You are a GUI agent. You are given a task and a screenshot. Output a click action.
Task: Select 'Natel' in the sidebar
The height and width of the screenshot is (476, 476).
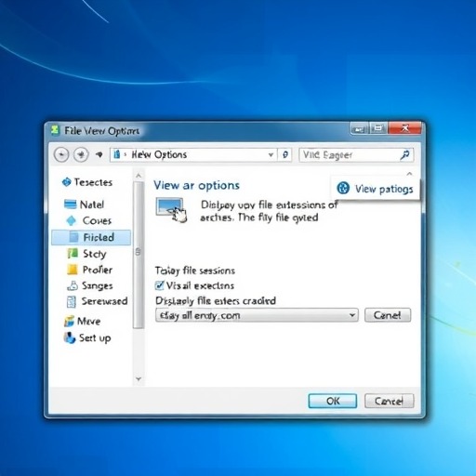(92, 205)
